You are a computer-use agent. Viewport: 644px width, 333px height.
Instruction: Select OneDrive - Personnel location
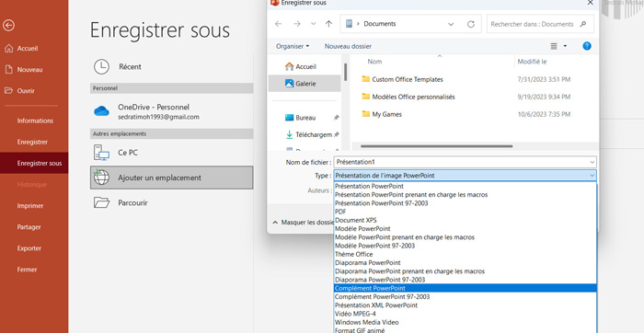point(171,111)
